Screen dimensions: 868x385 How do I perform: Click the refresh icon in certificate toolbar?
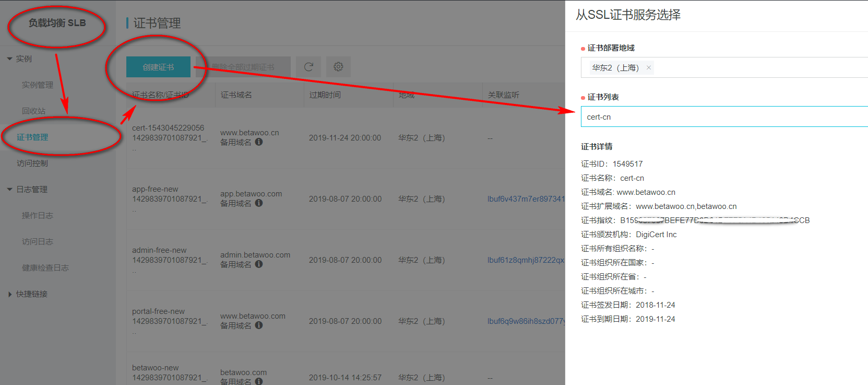pyautogui.click(x=308, y=67)
